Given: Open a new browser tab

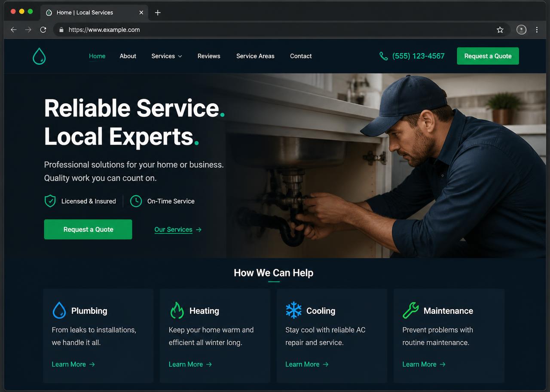Looking at the screenshot, I should click(x=158, y=12).
